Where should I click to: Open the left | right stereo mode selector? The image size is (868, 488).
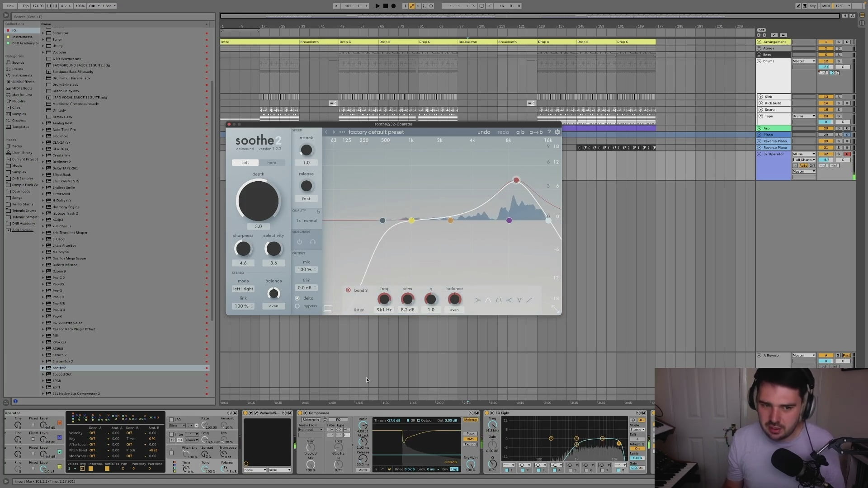[x=243, y=289]
